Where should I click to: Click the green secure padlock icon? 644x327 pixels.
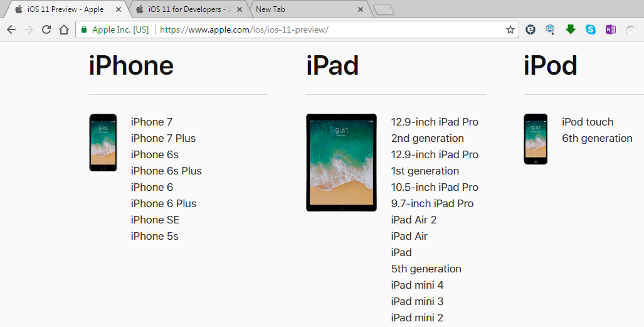[84, 29]
